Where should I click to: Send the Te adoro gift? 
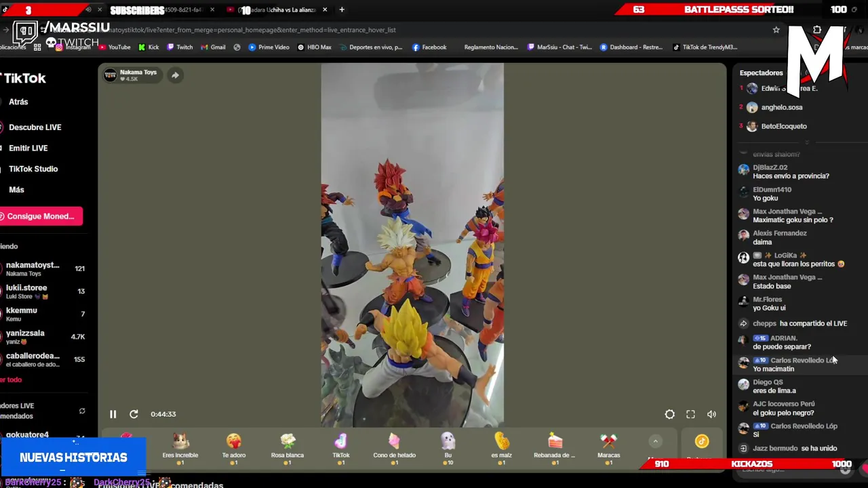click(x=234, y=449)
